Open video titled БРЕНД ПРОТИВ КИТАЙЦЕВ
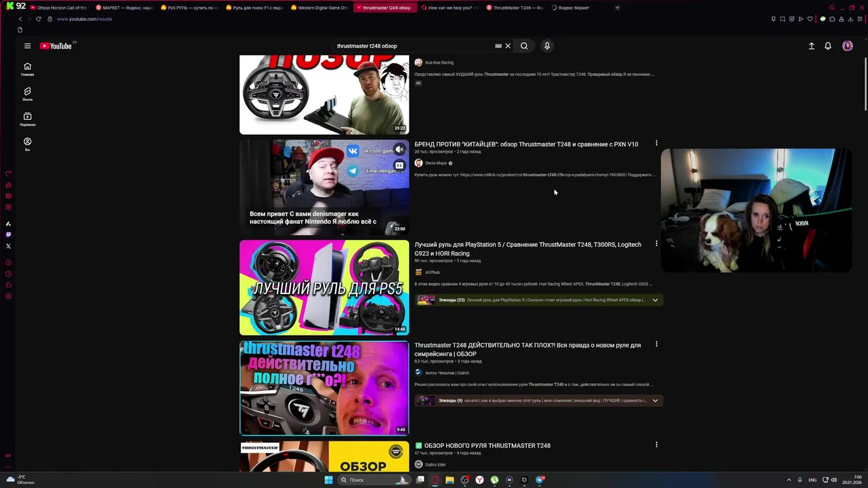 point(526,144)
